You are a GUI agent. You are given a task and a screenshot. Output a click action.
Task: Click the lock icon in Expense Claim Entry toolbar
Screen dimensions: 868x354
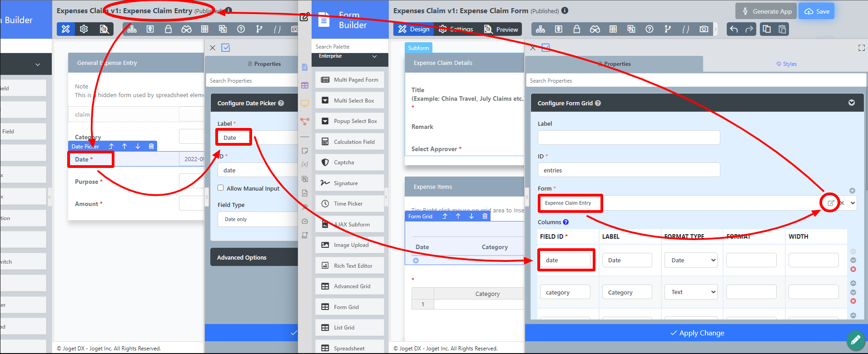coord(168,29)
